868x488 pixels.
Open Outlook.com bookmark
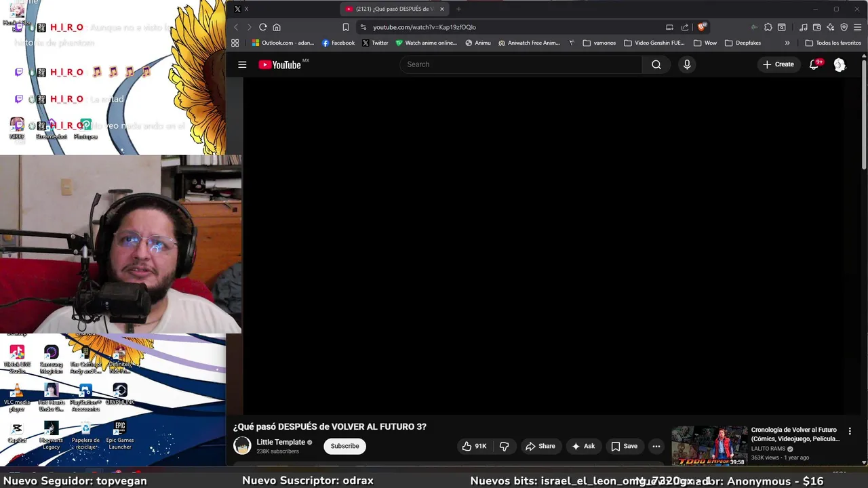(283, 43)
